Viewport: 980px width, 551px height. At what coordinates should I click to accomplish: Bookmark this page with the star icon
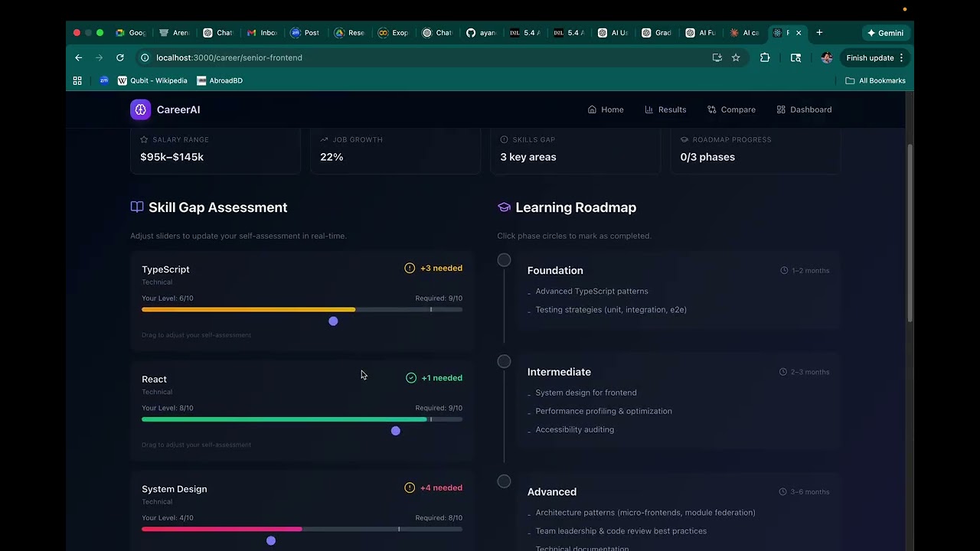point(736,57)
